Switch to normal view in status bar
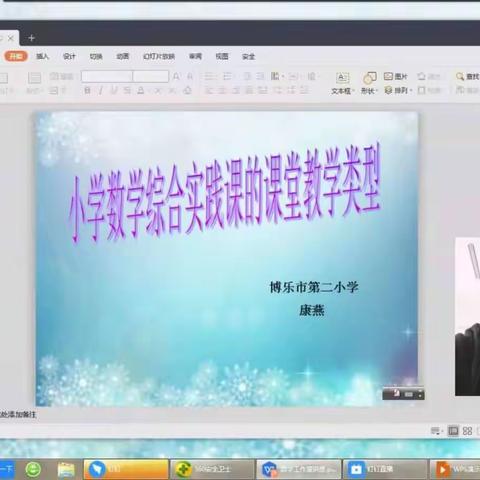This screenshot has width=480, height=480. [x=453, y=431]
